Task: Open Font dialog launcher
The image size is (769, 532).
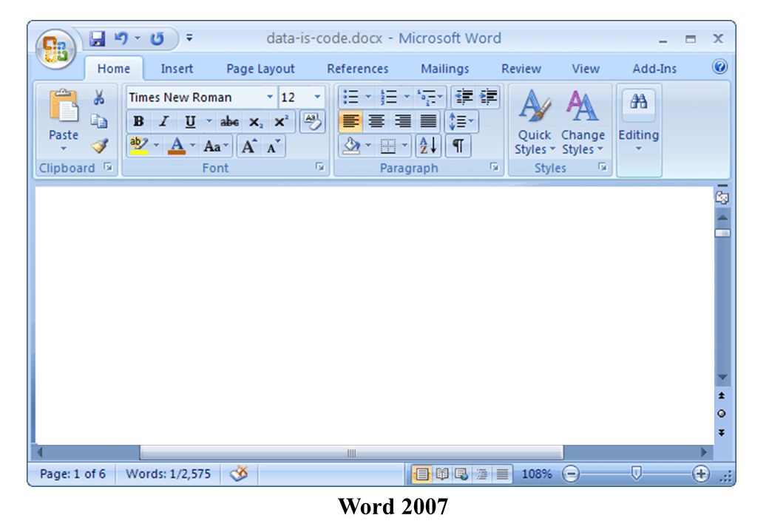Action: click(x=319, y=167)
